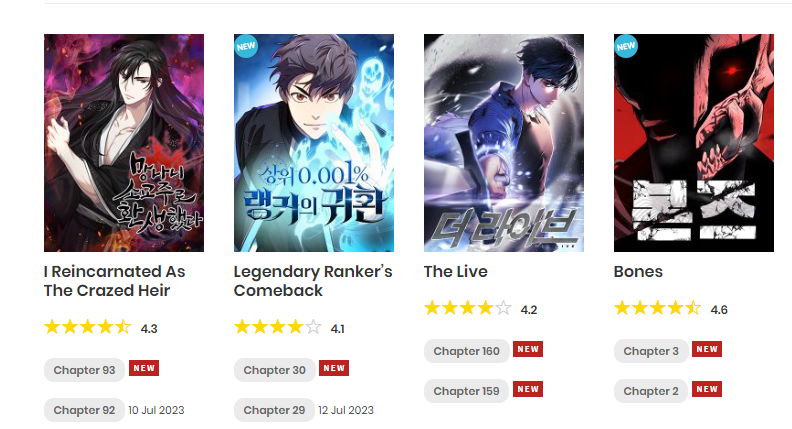Click the red NEW tag beside Chapter 93

pos(144,368)
